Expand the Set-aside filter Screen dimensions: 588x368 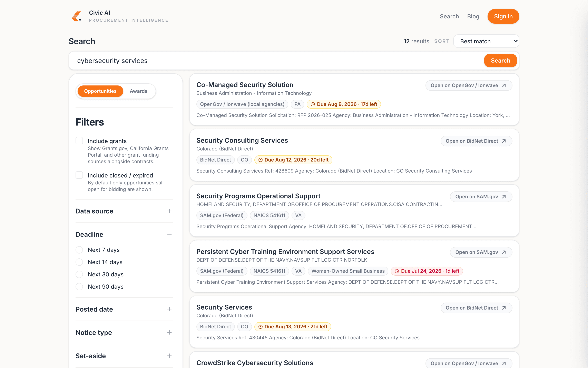124,356
